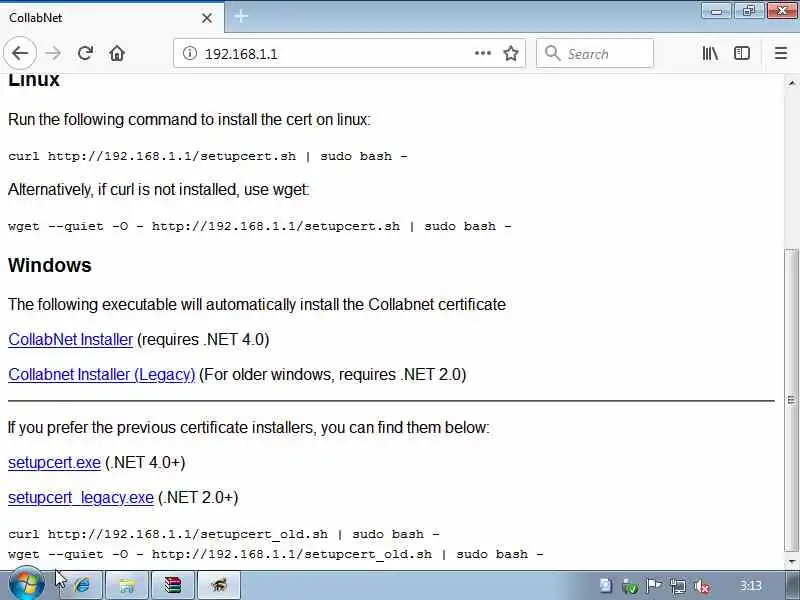The image size is (800, 600).
Task: Click the Linux heading
Action: [x=34, y=80]
